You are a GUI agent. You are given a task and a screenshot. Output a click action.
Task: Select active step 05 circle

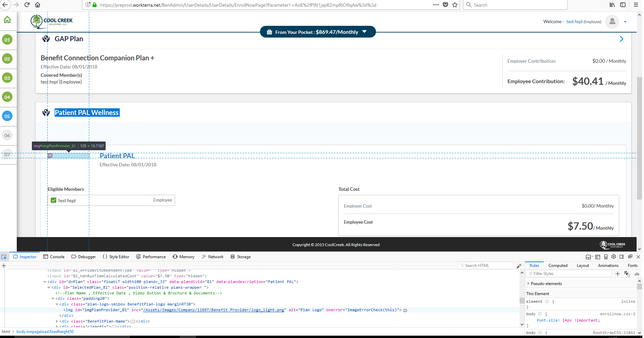pos(7,116)
